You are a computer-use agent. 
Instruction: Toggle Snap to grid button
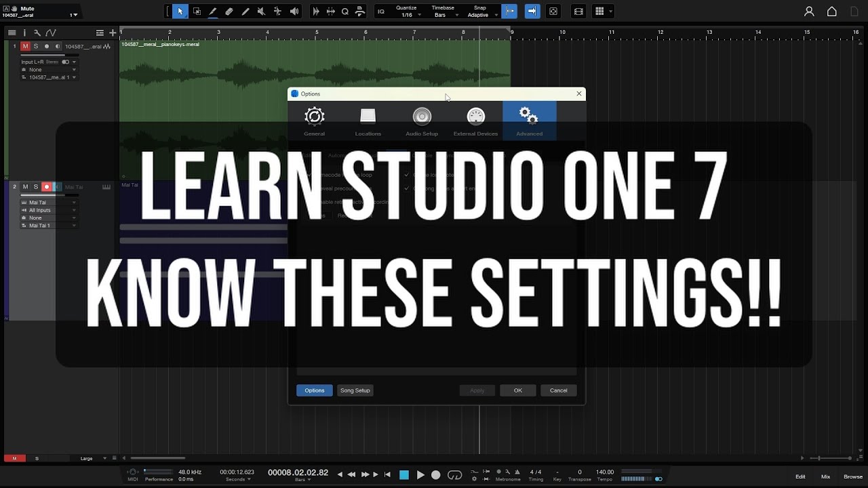[509, 12]
